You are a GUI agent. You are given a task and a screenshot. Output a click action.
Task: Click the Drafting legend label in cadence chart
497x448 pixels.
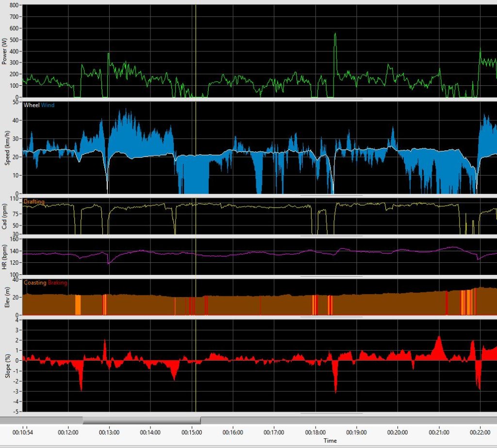(x=34, y=202)
